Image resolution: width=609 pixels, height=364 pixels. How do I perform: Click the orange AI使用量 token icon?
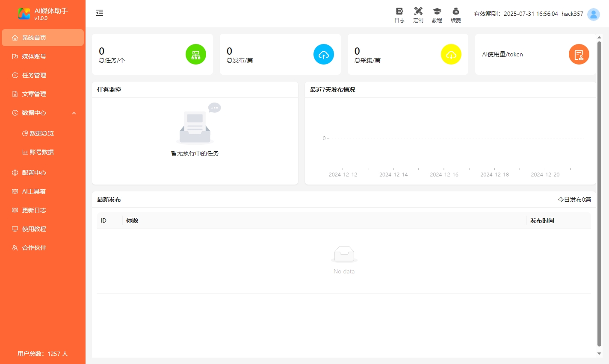tap(579, 55)
